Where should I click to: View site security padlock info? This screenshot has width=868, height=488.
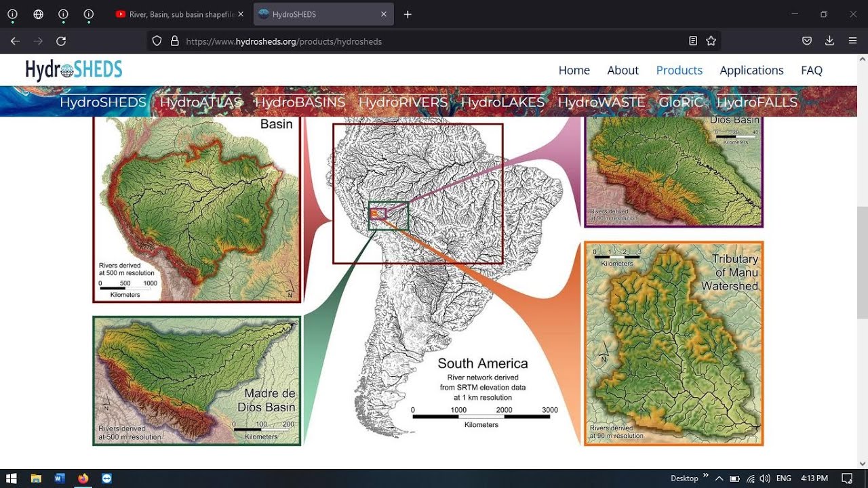pos(174,41)
